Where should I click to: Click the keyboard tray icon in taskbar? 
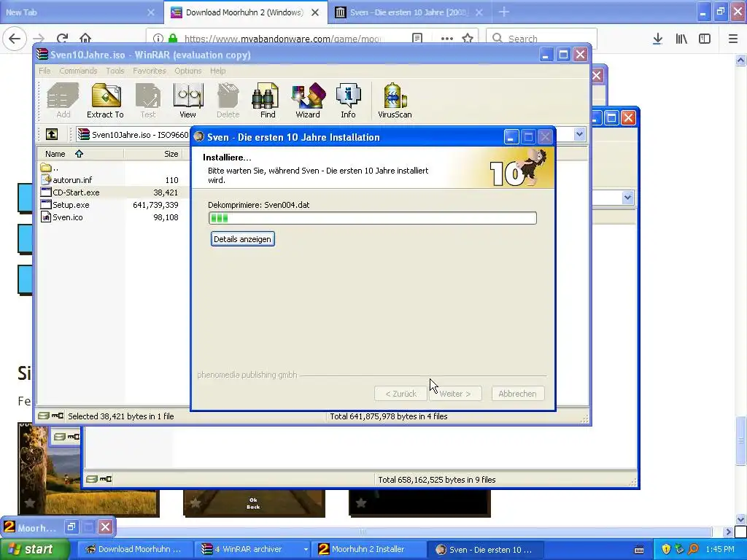pyautogui.click(x=639, y=550)
